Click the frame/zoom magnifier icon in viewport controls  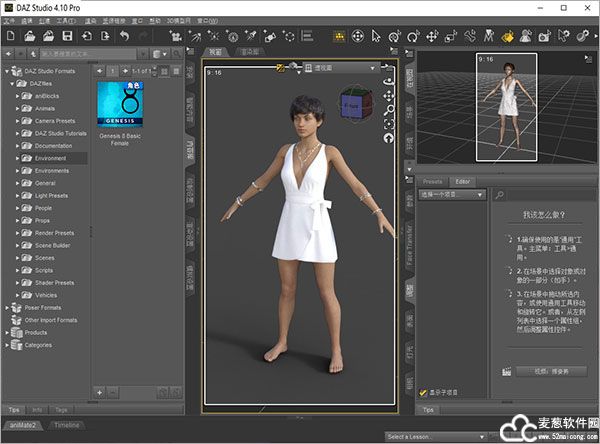388,110
